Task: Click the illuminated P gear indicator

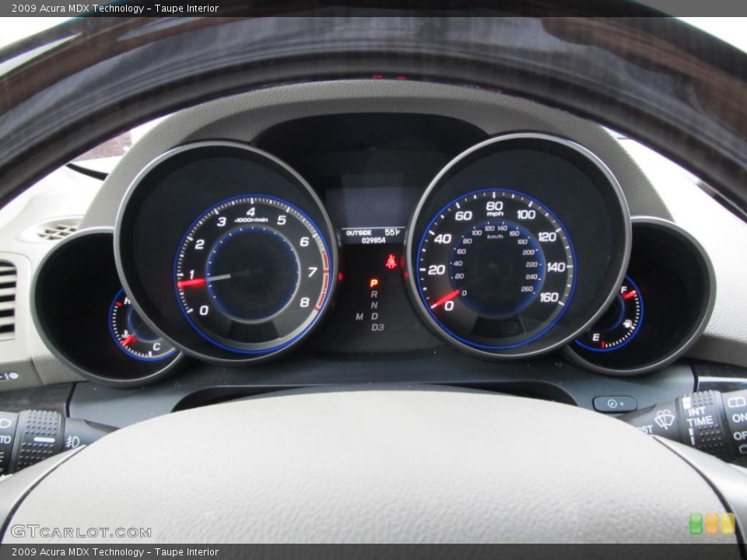Action: [x=373, y=283]
